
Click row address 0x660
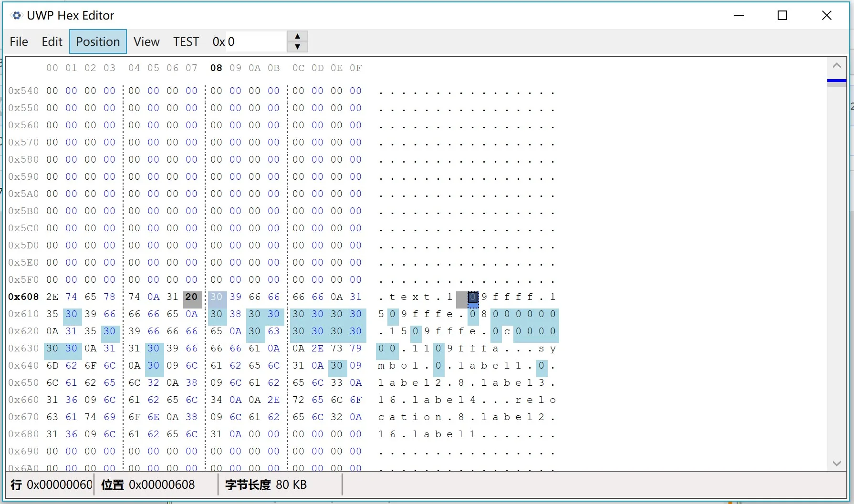(23, 400)
